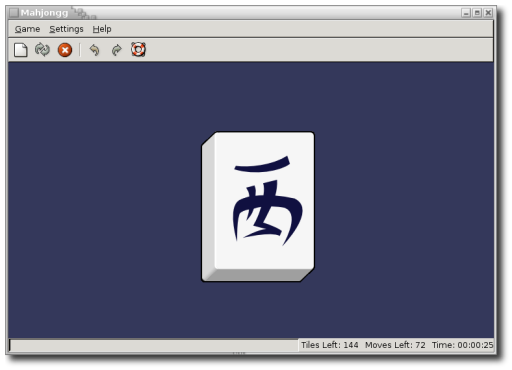Click the 'Tiles Left: 144' status text
The width and height of the screenshot is (512, 370).
(330, 345)
